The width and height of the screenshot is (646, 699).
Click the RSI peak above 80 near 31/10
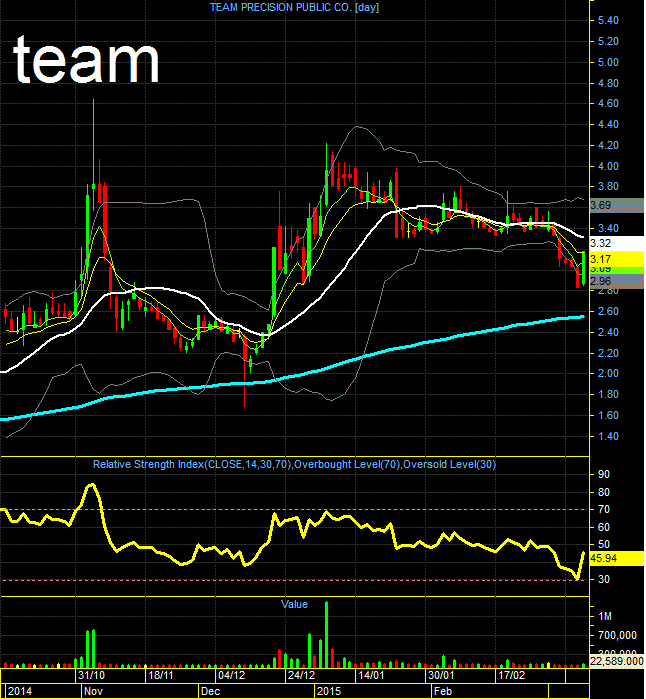pos(92,485)
